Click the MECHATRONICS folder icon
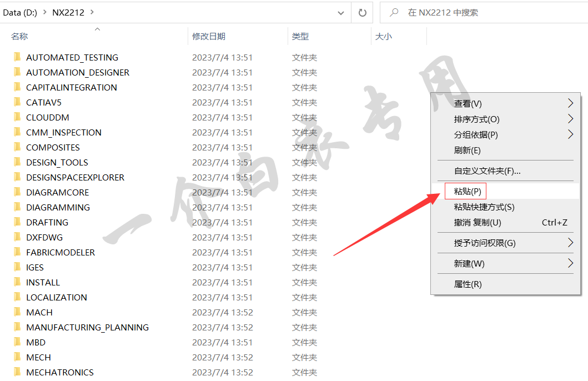The image size is (588, 381). [17, 372]
